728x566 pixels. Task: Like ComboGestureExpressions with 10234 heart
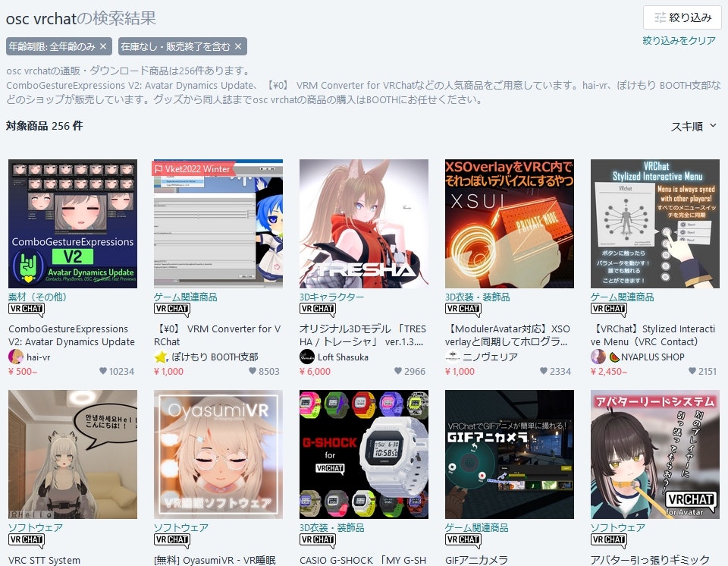click(x=103, y=371)
